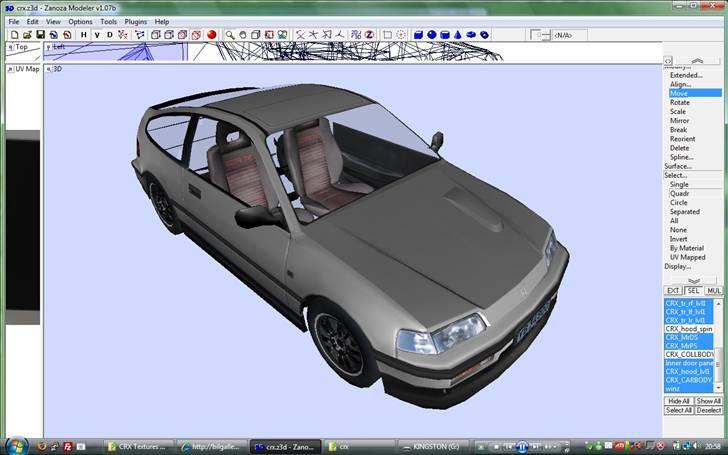Open file using the folder icon
This screenshot has height=455, width=728.
pos(27,35)
